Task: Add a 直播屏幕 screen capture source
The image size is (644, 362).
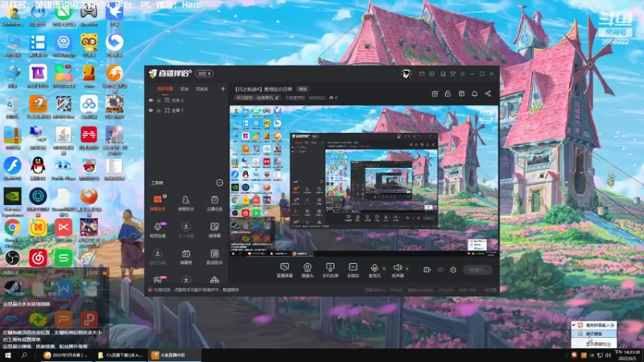Action: tap(285, 270)
